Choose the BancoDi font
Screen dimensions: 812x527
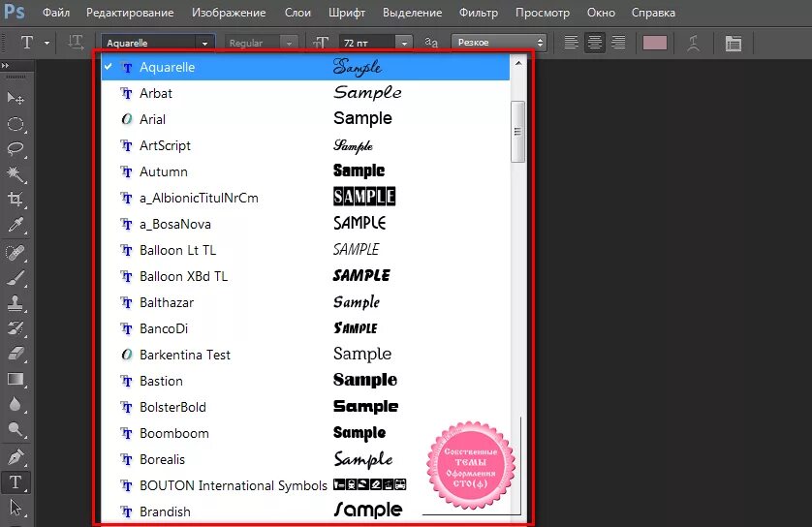coord(305,328)
